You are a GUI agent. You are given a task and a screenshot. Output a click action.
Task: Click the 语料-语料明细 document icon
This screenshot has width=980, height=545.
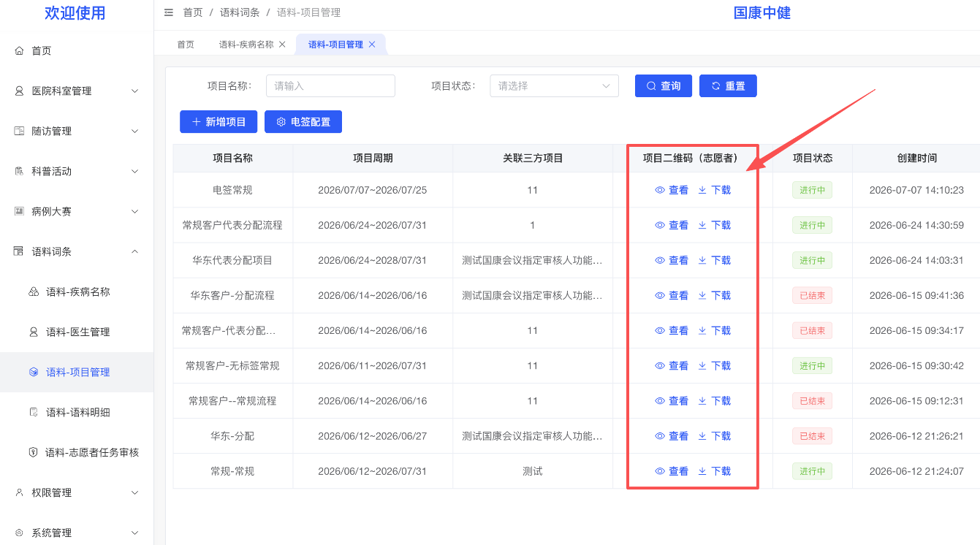click(x=34, y=412)
